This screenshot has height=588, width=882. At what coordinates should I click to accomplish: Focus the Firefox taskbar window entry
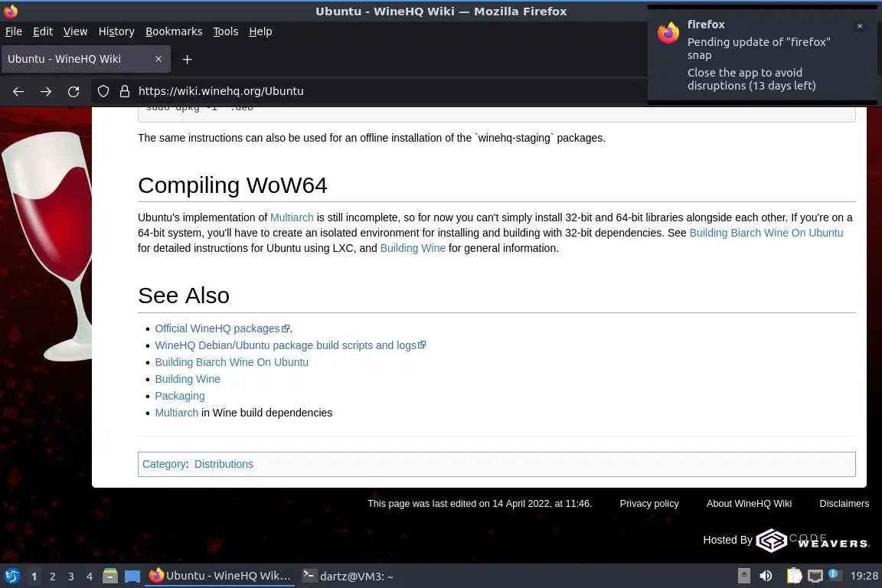pyautogui.click(x=220, y=576)
